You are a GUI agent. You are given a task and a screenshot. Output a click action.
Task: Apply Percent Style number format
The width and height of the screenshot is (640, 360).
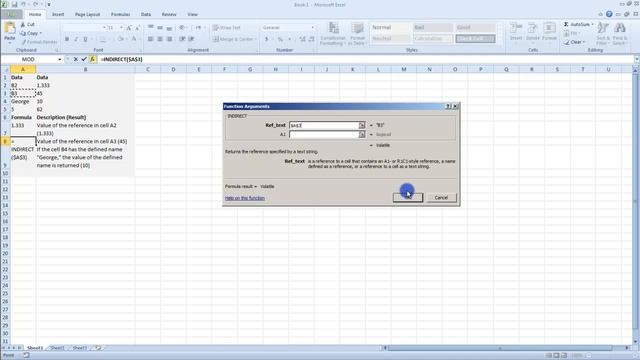(280, 39)
